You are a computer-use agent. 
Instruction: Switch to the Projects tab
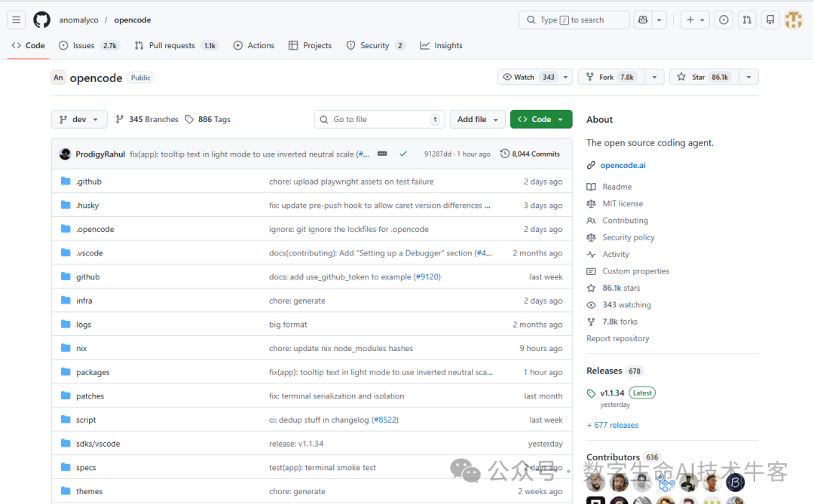(x=310, y=46)
